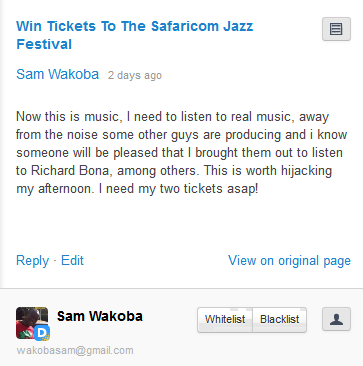The height and width of the screenshot is (366, 363).
Task: Click the 2 days ago timestamp
Action: tap(135, 75)
